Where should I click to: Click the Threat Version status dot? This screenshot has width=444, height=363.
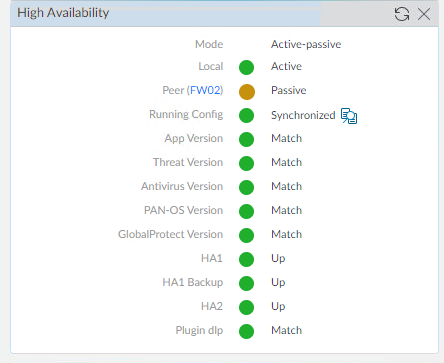(247, 163)
